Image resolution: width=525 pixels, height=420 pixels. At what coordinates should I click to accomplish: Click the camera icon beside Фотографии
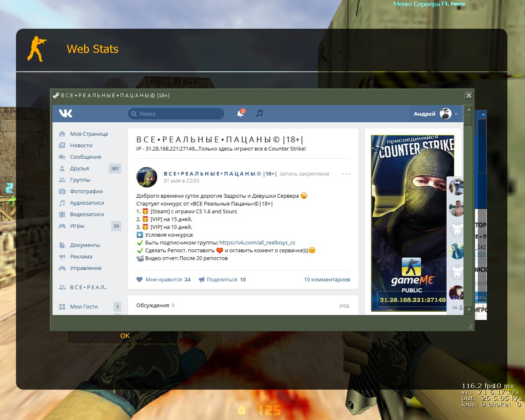pyautogui.click(x=62, y=191)
